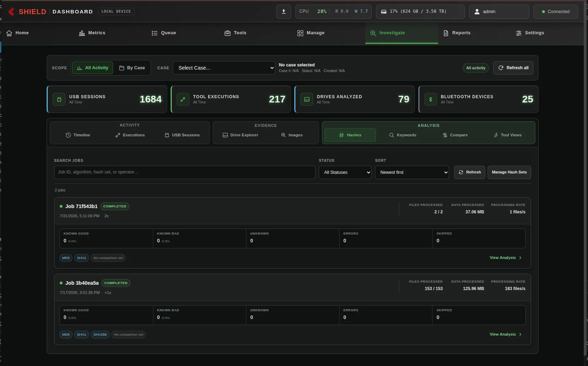
Task: Click the Tool Views icon
Action: tap(496, 135)
